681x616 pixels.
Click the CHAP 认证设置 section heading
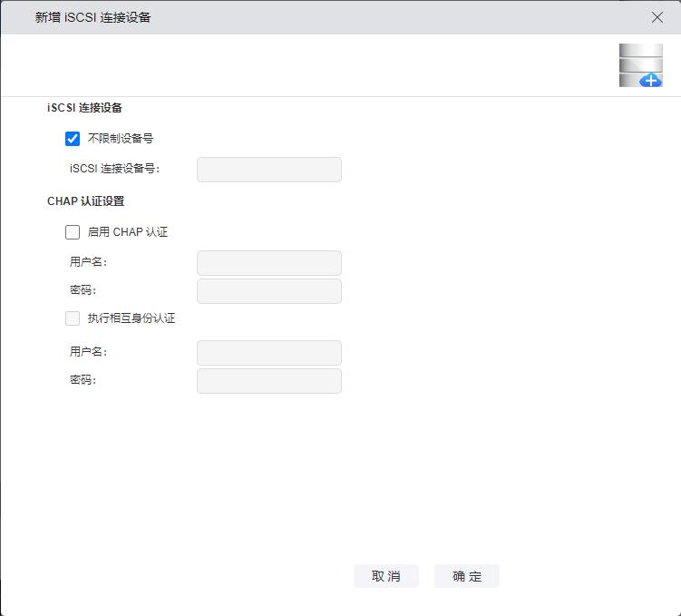coord(85,201)
